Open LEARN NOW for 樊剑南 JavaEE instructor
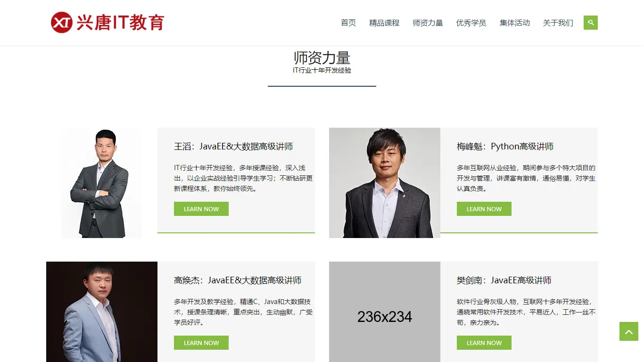Viewport: 644px width, 362px height. [484, 343]
